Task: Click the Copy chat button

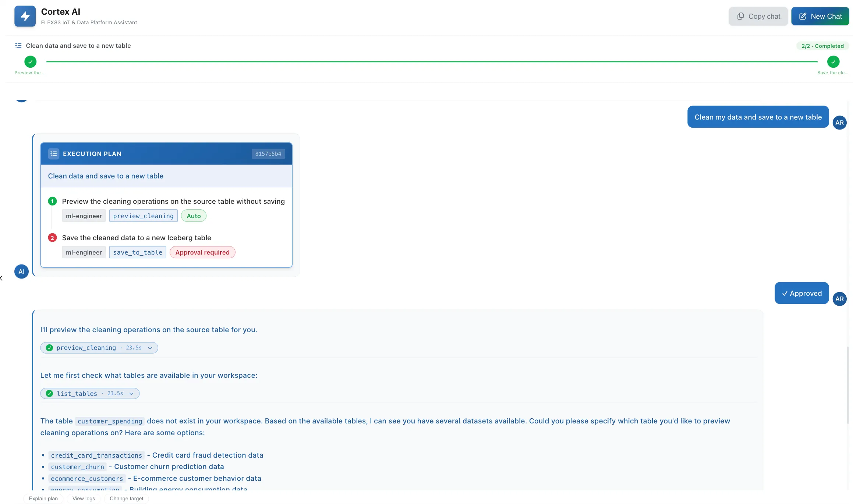Action: click(x=758, y=16)
